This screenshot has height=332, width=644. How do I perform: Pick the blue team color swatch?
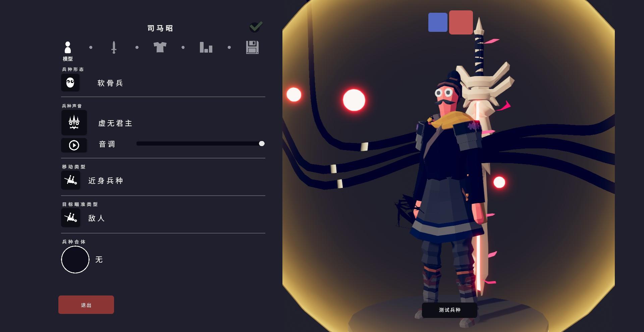438,22
